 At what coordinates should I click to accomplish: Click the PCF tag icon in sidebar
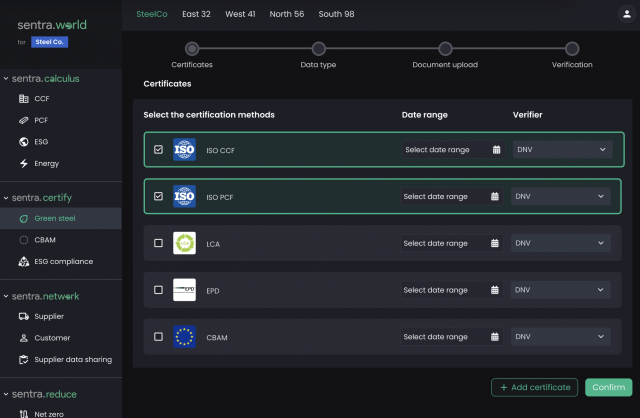(24, 120)
